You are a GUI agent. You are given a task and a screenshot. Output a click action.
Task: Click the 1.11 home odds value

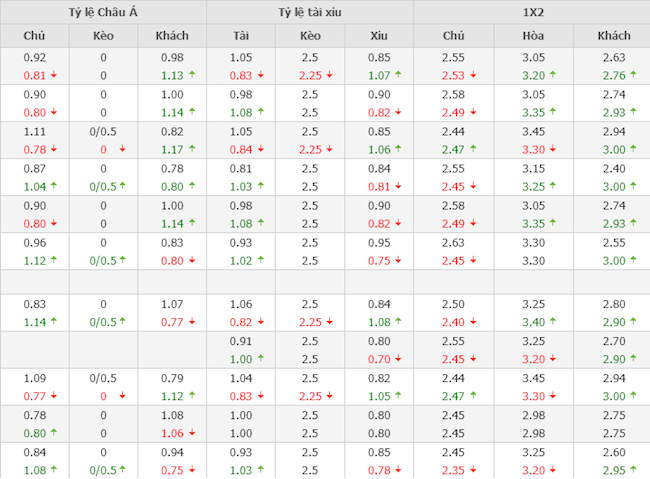[34, 131]
